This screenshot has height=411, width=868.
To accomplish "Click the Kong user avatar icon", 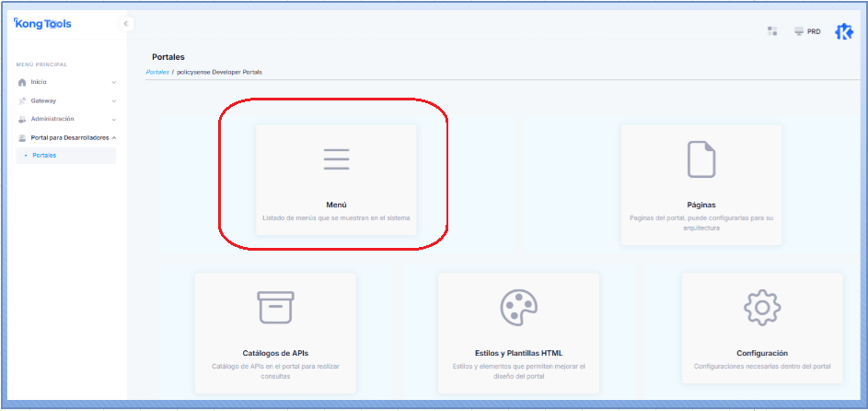I will 843,31.
